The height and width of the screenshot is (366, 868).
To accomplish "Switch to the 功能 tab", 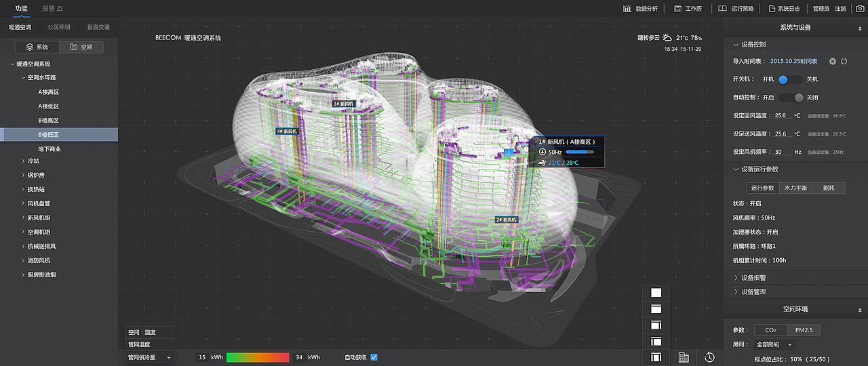I will (21, 9).
